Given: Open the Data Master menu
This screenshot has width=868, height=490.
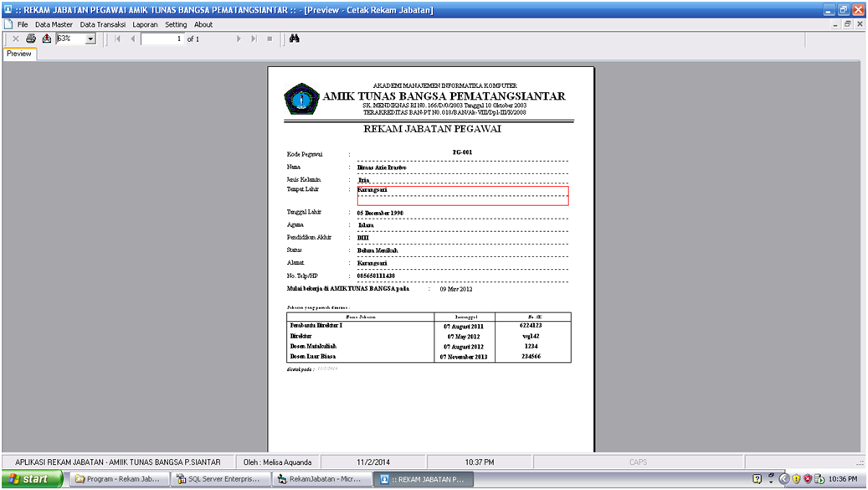Looking at the screenshot, I should [x=54, y=24].
